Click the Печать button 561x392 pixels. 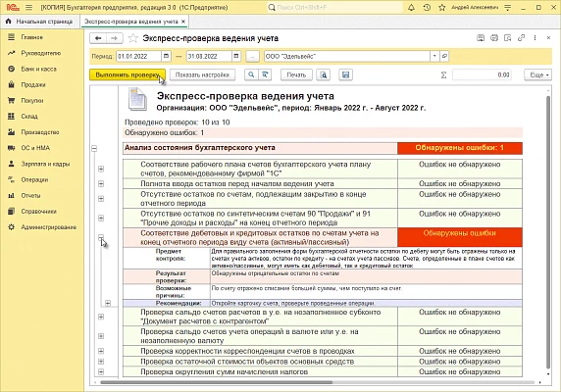296,74
